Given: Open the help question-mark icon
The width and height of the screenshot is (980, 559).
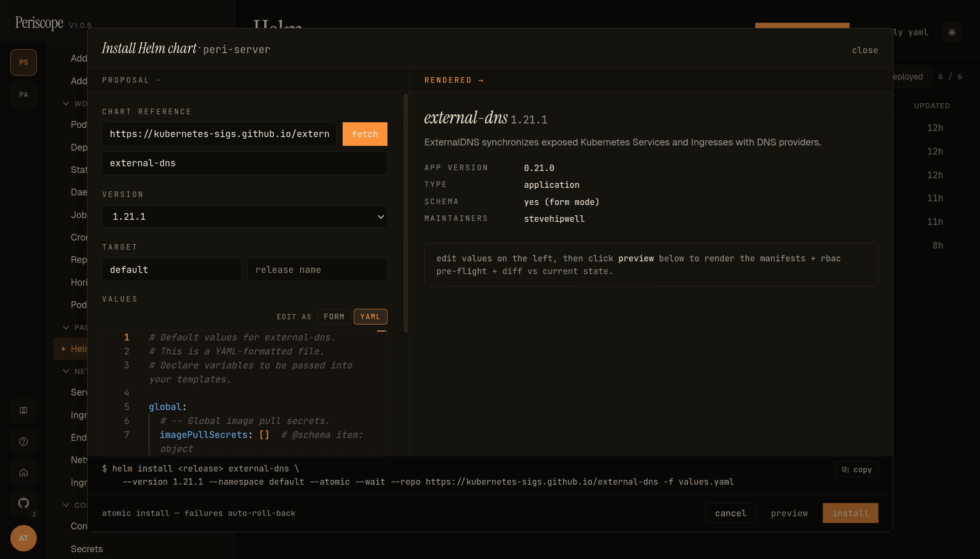Looking at the screenshot, I should point(24,442).
